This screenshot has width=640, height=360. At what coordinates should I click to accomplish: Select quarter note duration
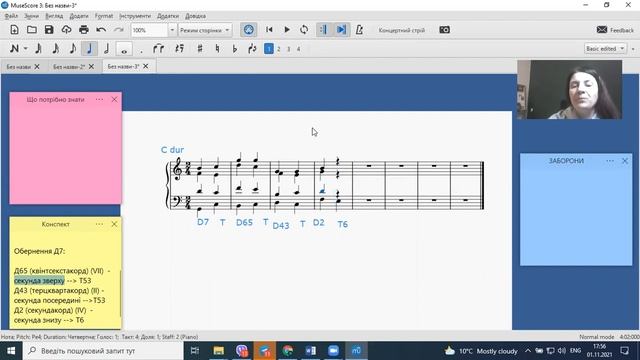tap(89, 49)
